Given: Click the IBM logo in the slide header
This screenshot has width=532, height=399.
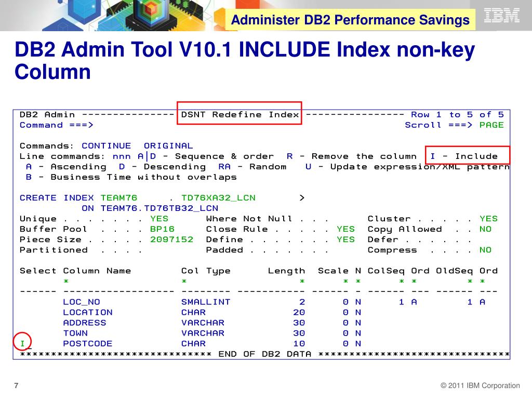Looking at the screenshot, I should [x=501, y=15].
